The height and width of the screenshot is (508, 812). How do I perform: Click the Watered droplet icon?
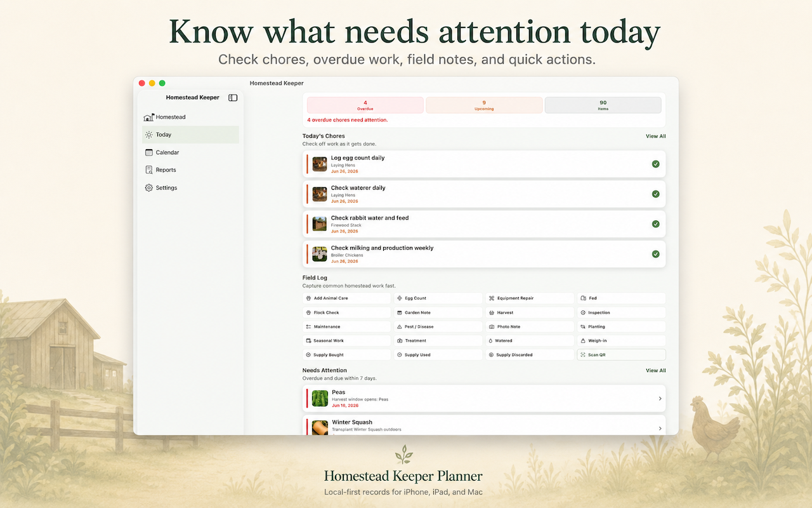point(491,341)
